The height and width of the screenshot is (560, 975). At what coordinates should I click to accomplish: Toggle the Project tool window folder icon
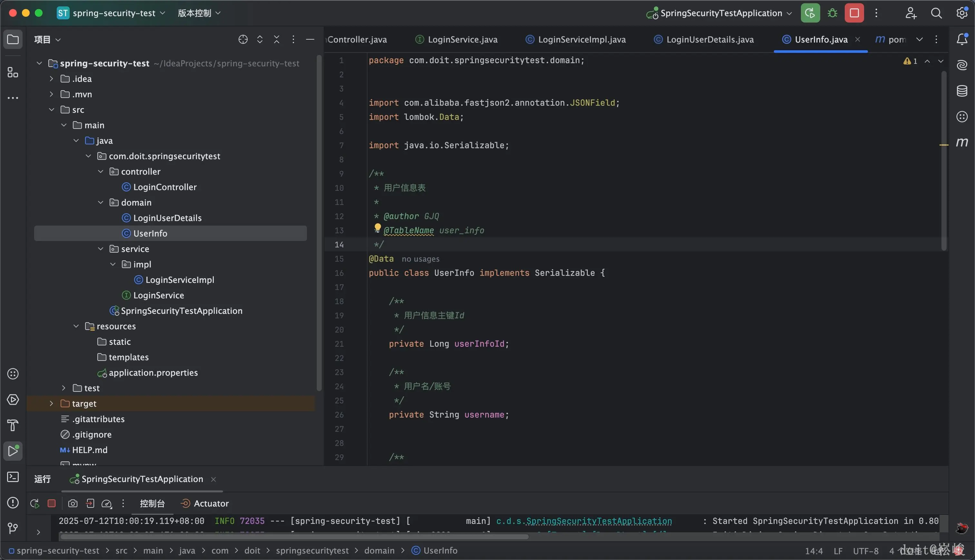point(13,39)
